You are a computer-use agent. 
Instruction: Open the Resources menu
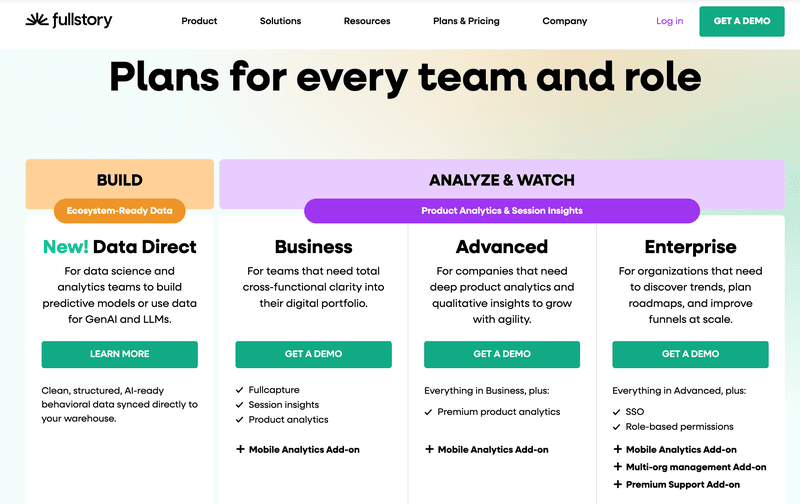(x=367, y=21)
